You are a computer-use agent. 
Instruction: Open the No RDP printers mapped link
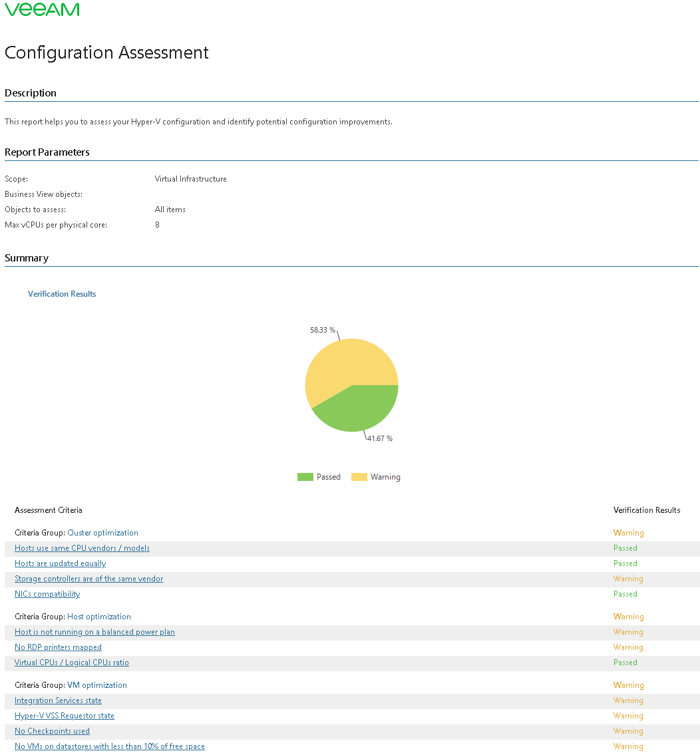58,647
